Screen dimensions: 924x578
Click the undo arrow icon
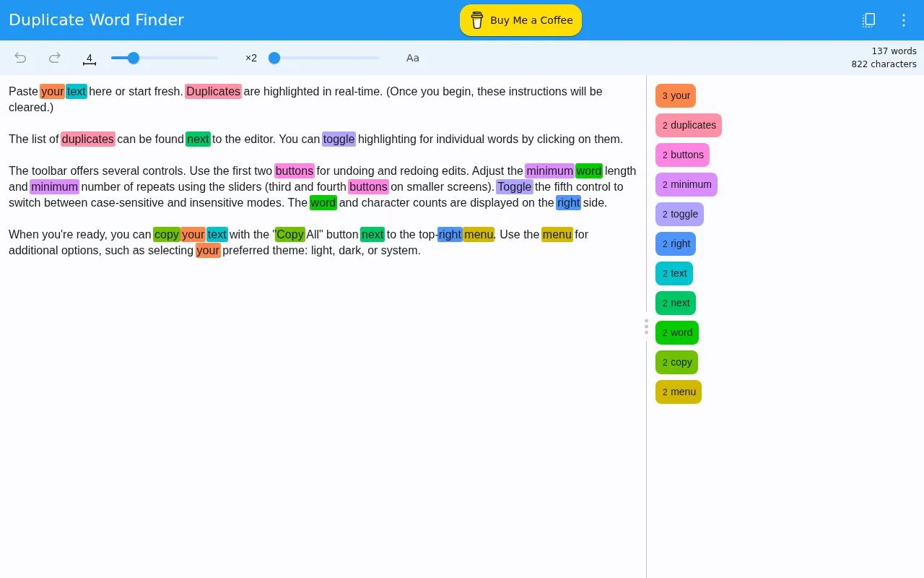tap(20, 58)
